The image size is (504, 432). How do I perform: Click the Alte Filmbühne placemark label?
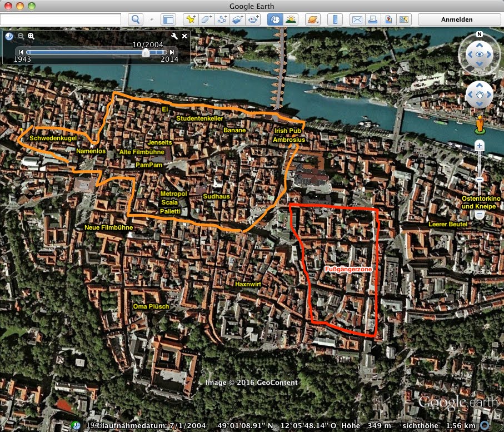click(142, 152)
